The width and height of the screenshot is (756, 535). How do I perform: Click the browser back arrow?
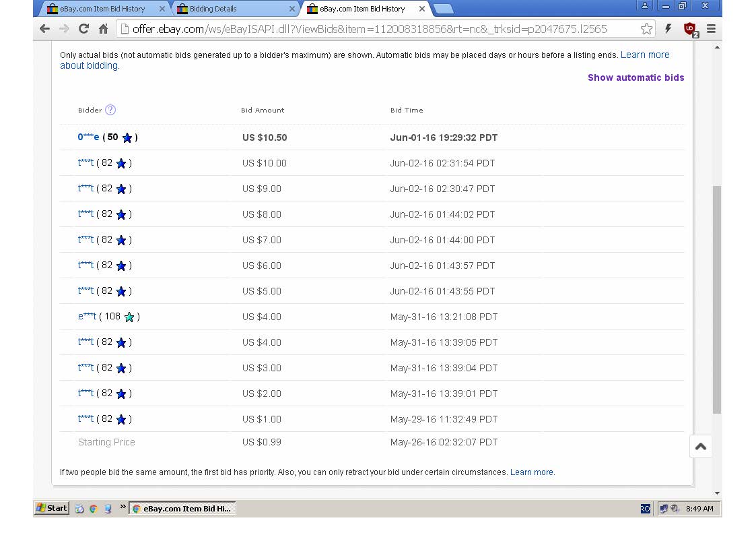(45, 29)
